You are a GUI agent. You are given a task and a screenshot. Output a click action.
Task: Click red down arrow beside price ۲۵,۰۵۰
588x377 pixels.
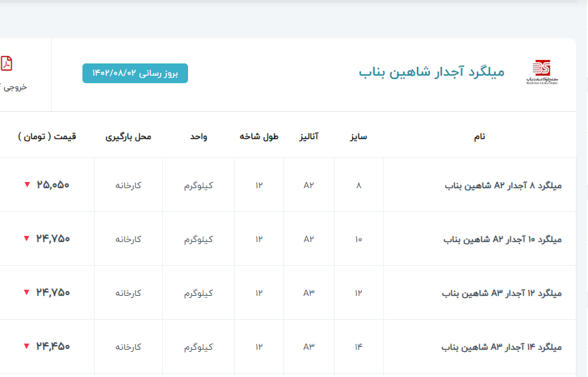(27, 185)
